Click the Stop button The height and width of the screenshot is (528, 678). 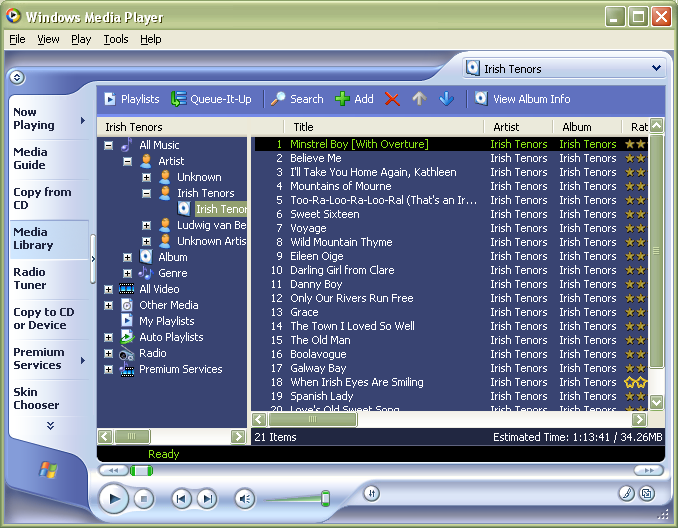point(144,499)
